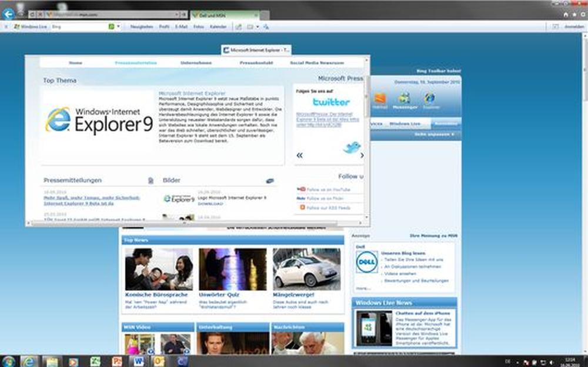The image size is (588, 367).
Task: Click the Explorer icon in the MSN panel
Action: point(429,98)
